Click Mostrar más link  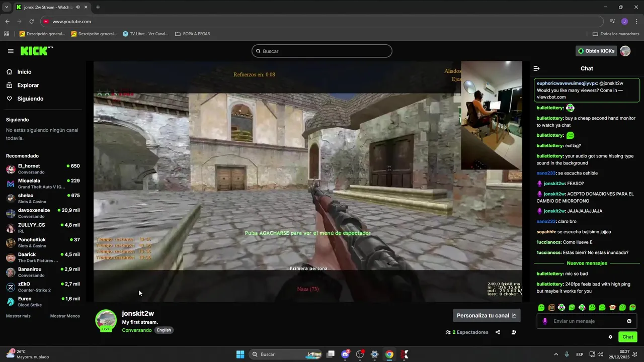(18, 316)
